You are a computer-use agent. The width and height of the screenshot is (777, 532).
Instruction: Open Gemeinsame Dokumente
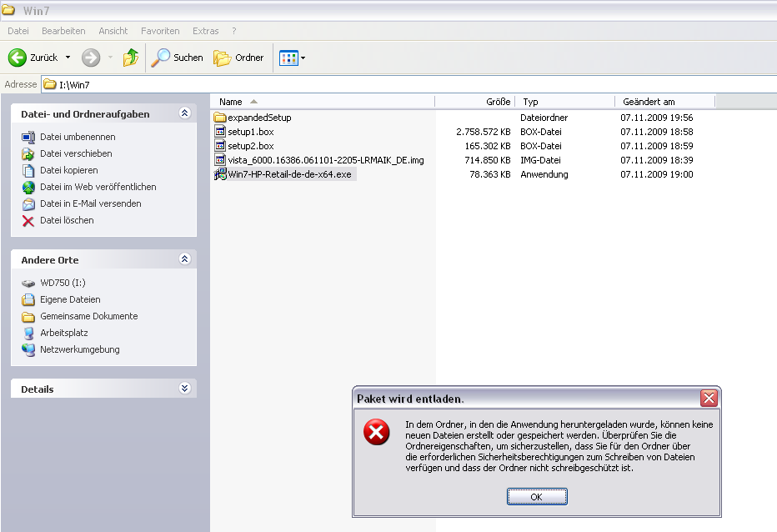89,316
